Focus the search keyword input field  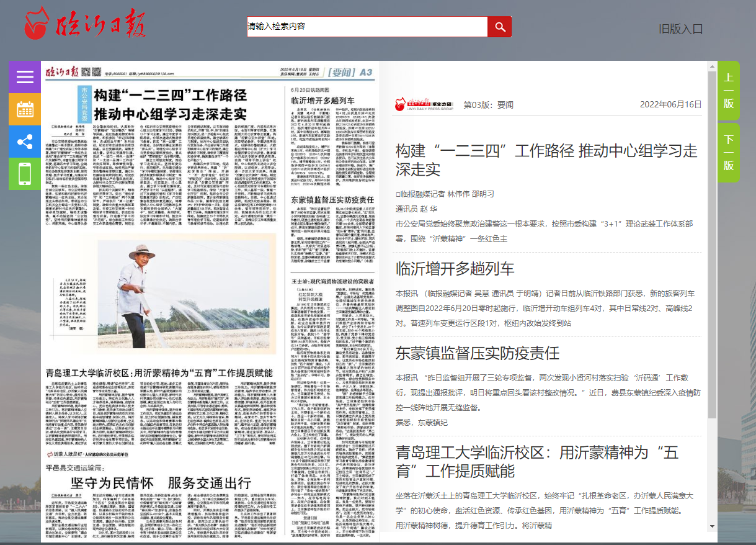coord(367,27)
